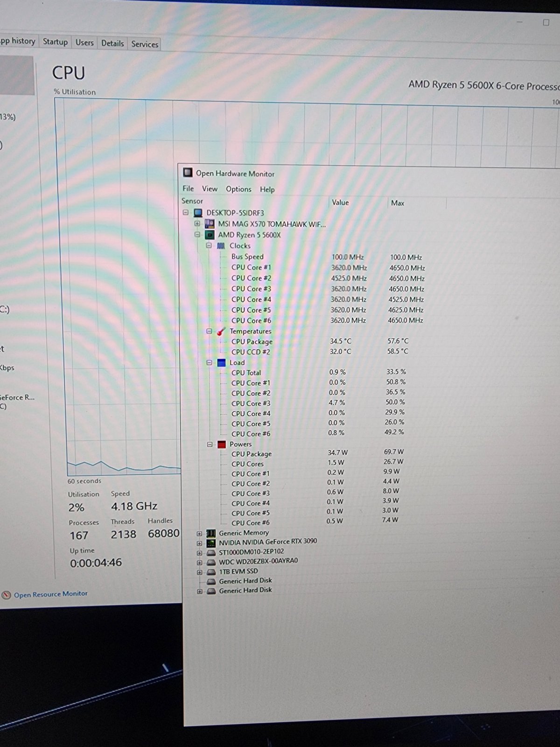Click the ST1000DM010-2EP102 drive icon
Image resolution: width=560 pixels, height=747 pixels.
[x=211, y=552]
